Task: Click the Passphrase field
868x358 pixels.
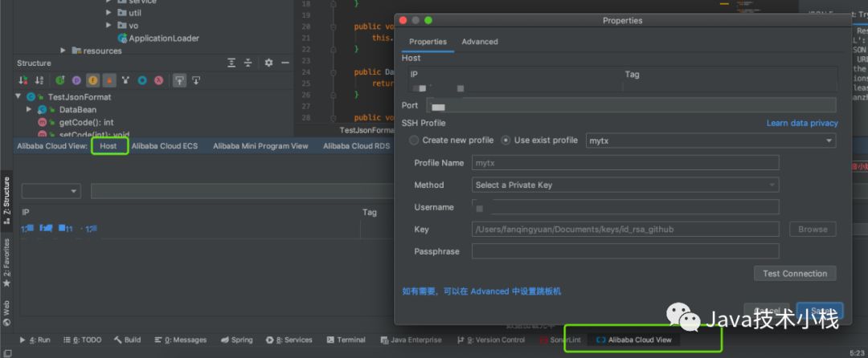Action: [x=625, y=250]
